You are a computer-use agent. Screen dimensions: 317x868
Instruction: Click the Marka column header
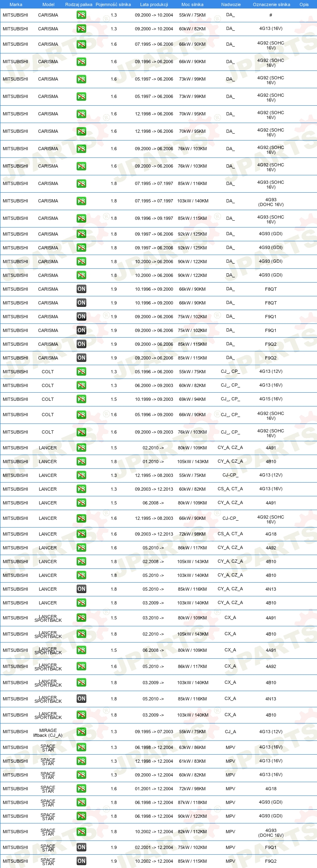tap(16, 4)
